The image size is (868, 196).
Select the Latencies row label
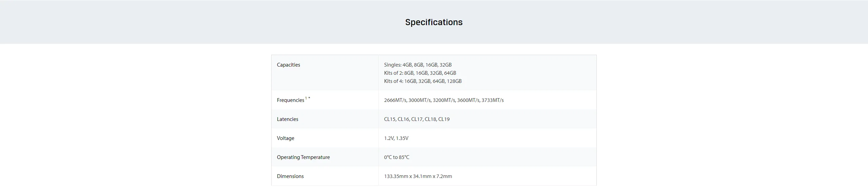[288, 119]
